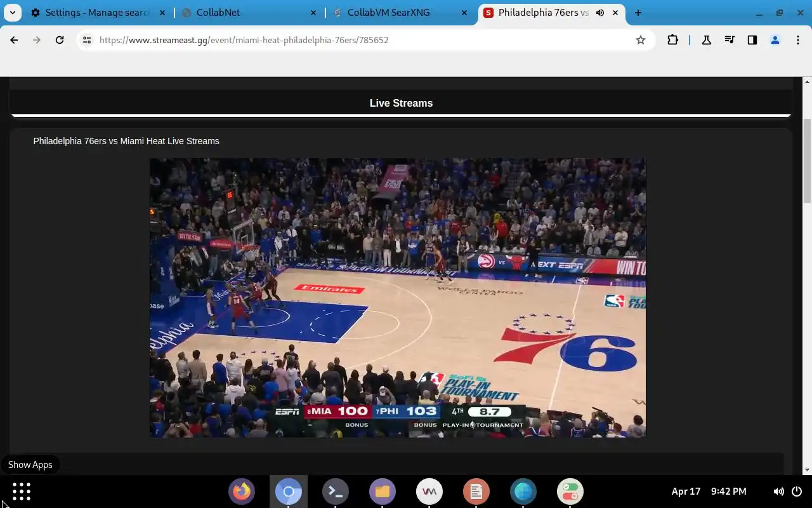Viewport: 812px width, 508px height.
Task: Mute the tab via speaker icon
Action: (x=599, y=13)
